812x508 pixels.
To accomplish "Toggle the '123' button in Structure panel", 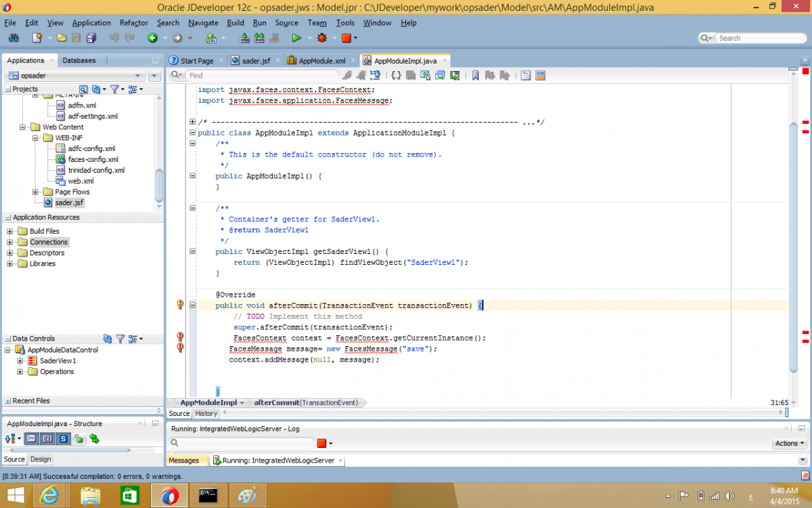I will pyautogui.click(x=47, y=439).
